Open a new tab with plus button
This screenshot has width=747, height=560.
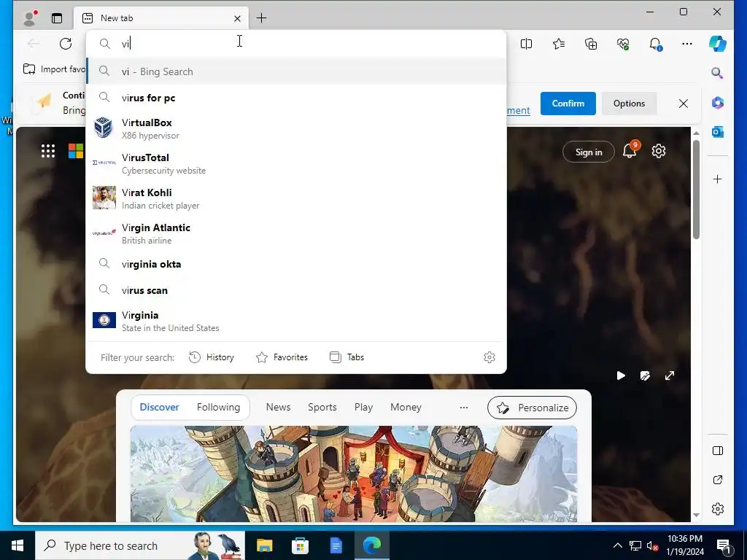coord(262,18)
